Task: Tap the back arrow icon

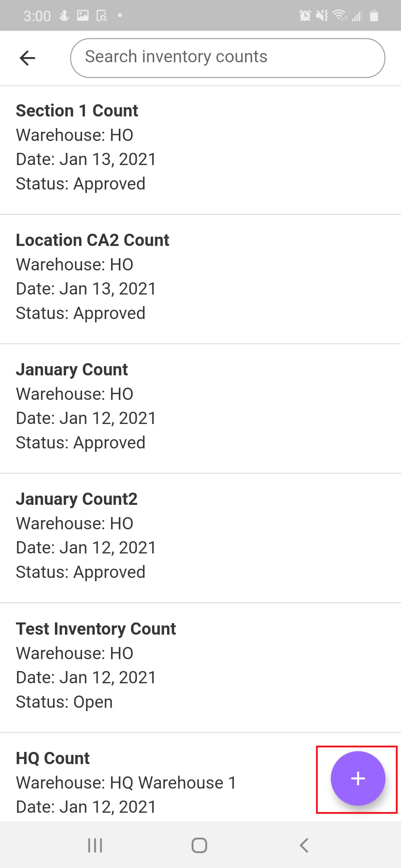Action: point(27,58)
